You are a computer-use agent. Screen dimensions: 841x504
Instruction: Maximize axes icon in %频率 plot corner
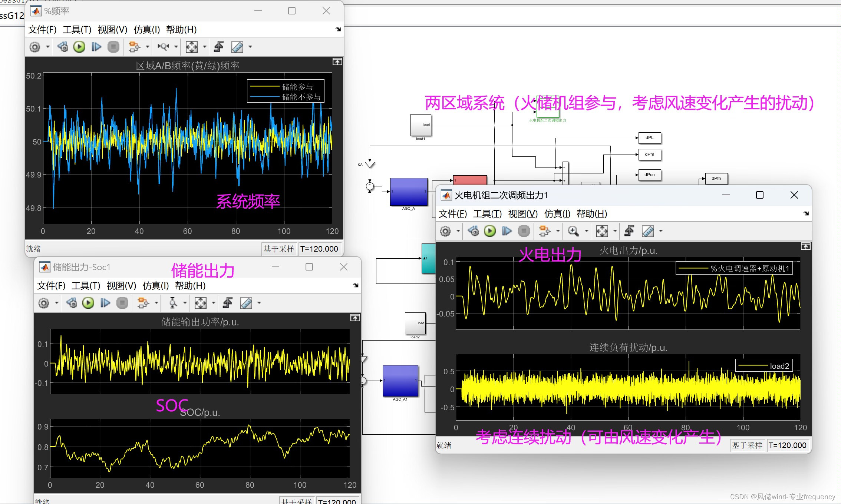(337, 62)
